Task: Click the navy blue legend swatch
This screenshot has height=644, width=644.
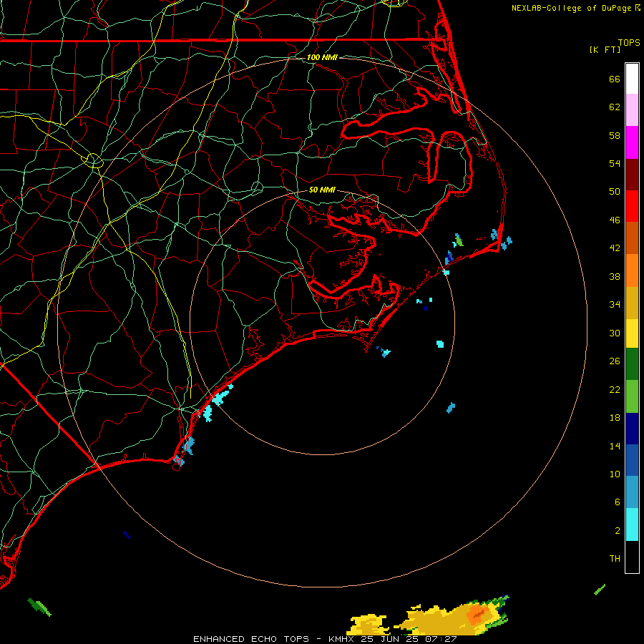Action: pos(632,429)
